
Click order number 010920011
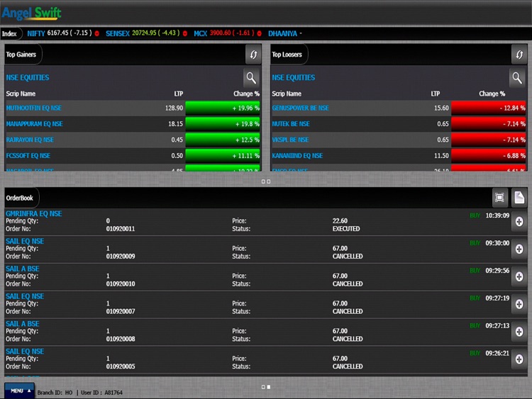(121, 229)
